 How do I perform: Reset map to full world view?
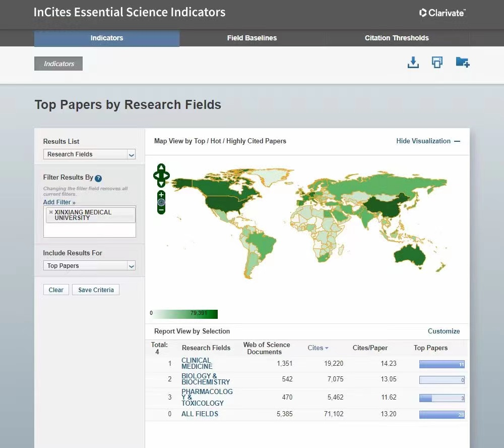pos(161,202)
